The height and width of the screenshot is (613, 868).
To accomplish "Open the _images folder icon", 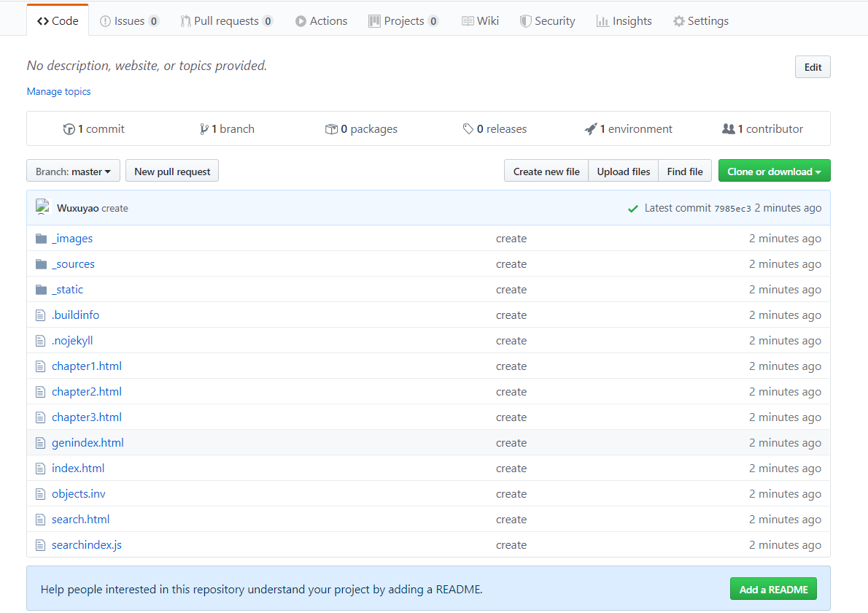I will (41, 238).
